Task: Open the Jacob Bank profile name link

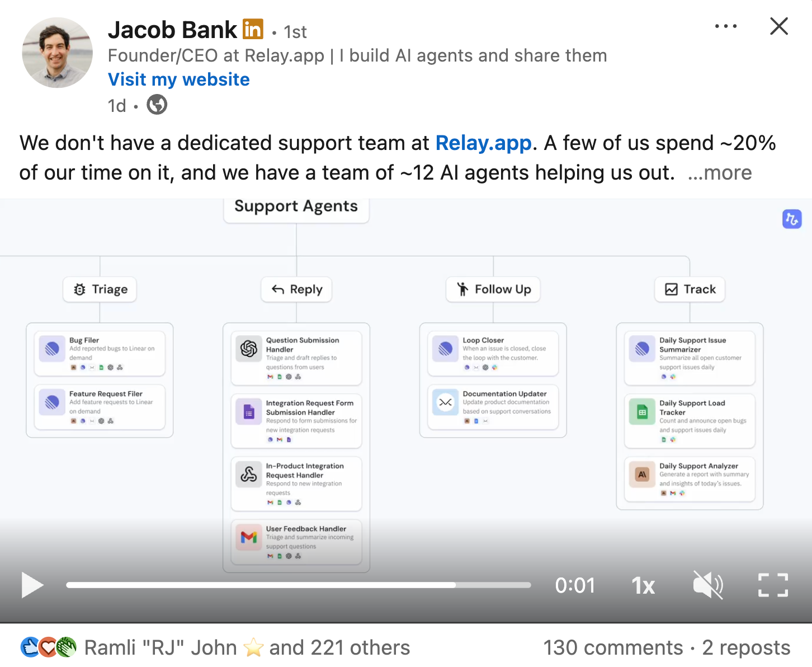Action: click(x=172, y=30)
